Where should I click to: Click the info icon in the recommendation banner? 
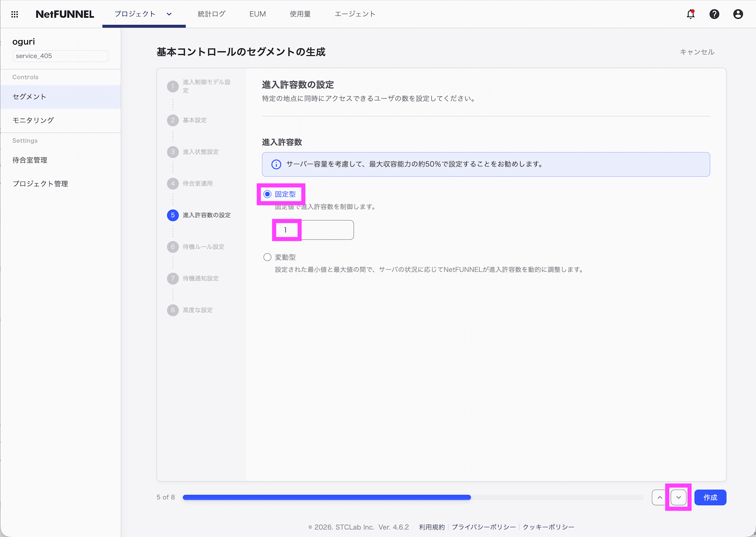tap(276, 164)
